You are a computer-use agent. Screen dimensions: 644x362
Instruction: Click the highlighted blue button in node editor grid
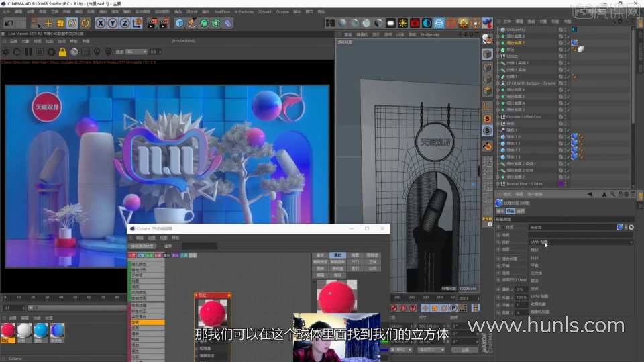(x=337, y=255)
